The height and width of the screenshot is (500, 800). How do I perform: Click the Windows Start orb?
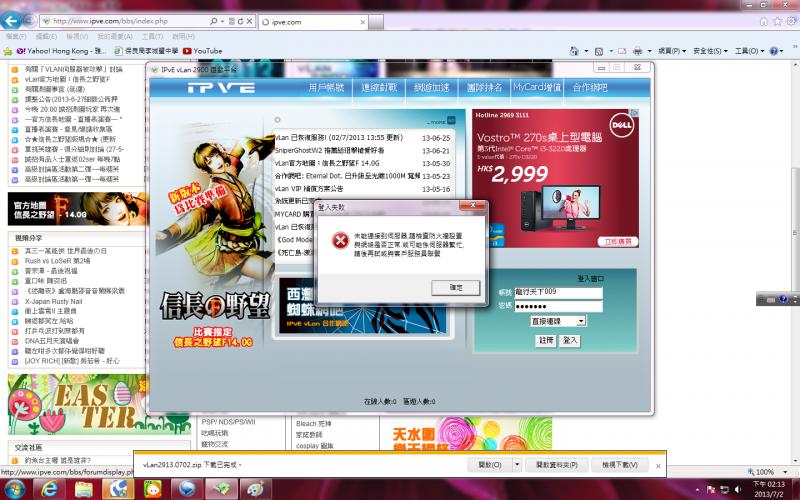(x=15, y=489)
